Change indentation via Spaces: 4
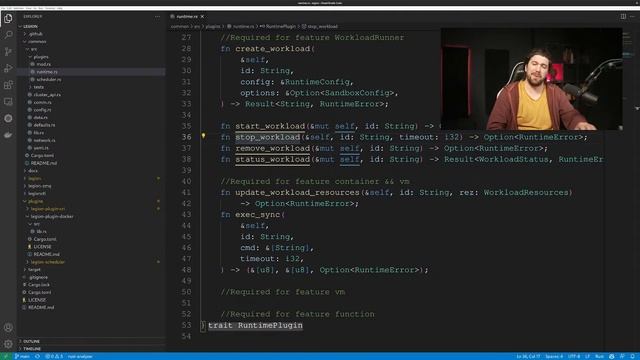The image size is (640, 360). coord(554,356)
